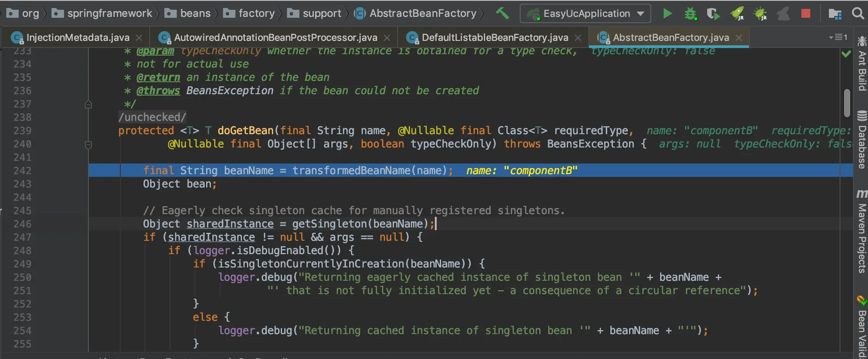Close the InjectionMetadata.java tab

pos(139,38)
